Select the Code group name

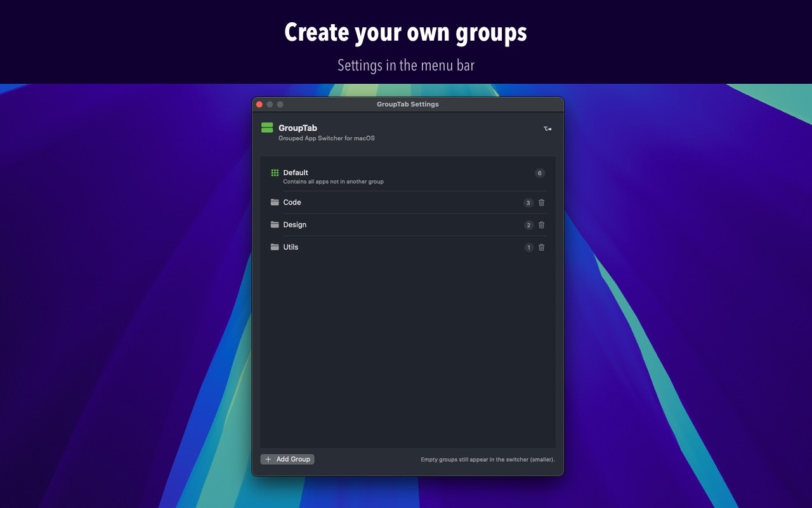click(x=292, y=203)
